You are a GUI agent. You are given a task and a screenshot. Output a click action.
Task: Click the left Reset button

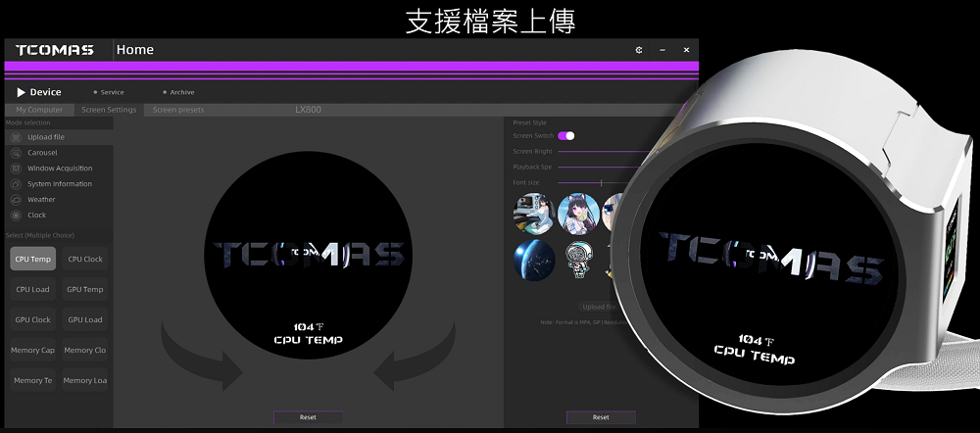click(x=308, y=417)
